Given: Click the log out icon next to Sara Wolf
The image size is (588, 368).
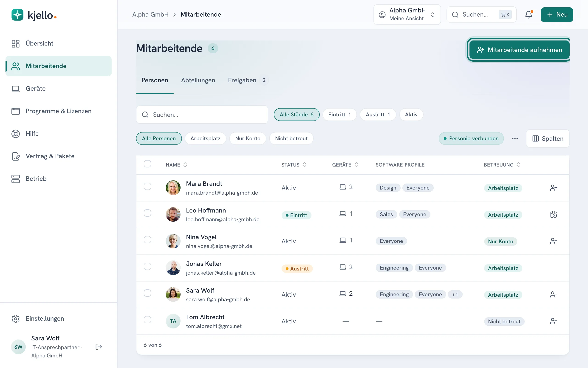Looking at the screenshot, I should click(99, 347).
